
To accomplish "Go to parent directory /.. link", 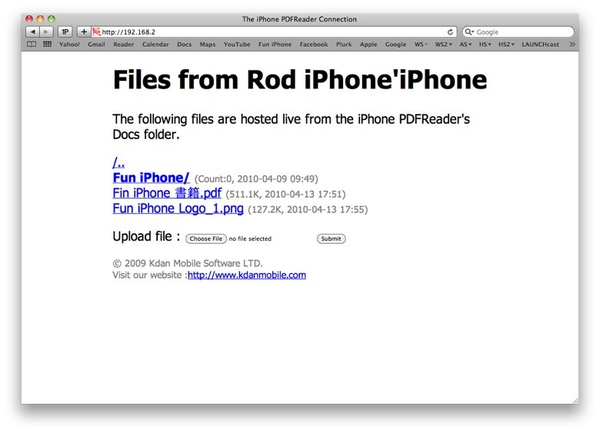I will pos(119,163).
